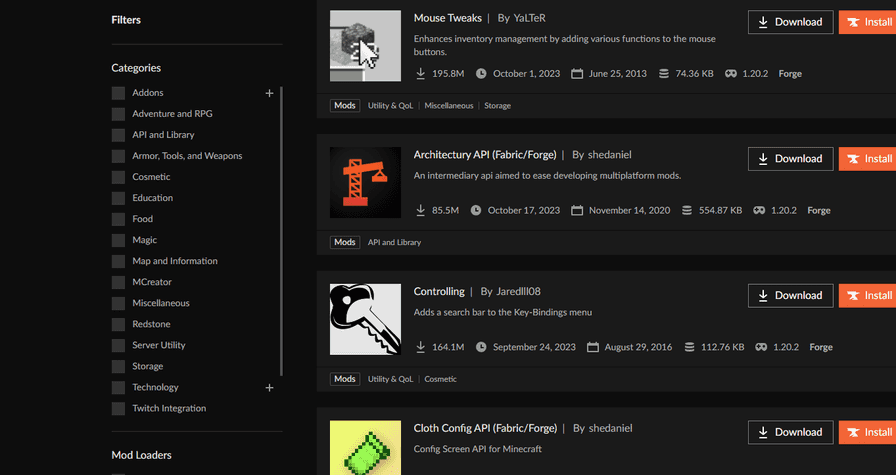This screenshot has height=475, width=896.
Task: Click the gamepad version icon for Architectury API
Action: 760,211
